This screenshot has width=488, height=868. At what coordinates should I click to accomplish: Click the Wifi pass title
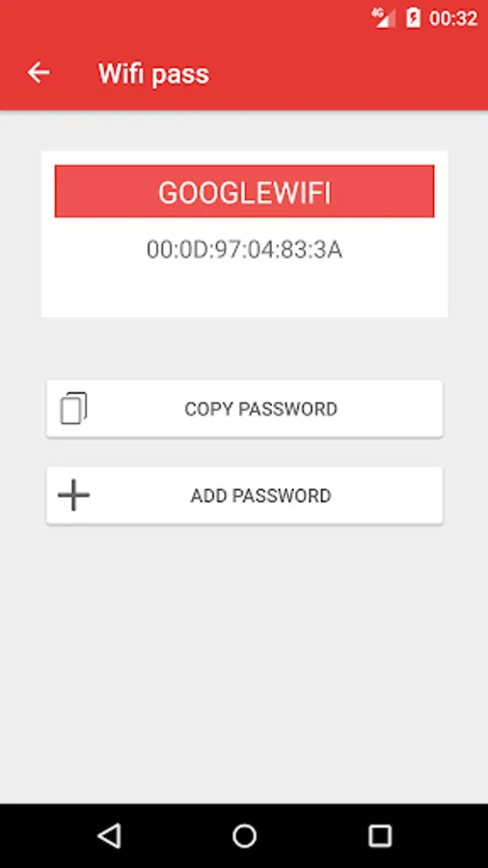pyautogui.click(x=153, y=73)
